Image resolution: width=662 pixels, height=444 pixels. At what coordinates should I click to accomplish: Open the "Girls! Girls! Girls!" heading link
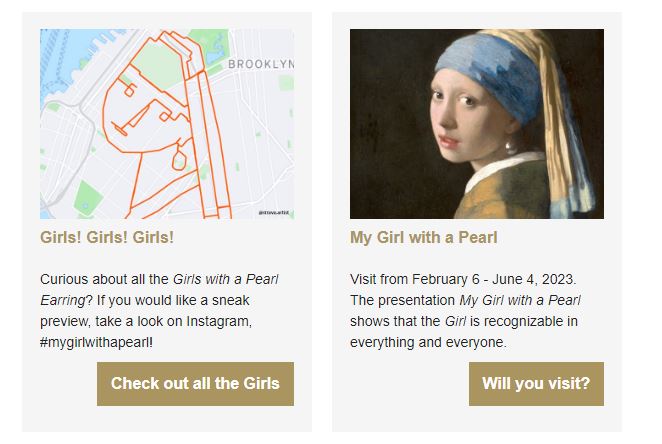tap(107, 238)
